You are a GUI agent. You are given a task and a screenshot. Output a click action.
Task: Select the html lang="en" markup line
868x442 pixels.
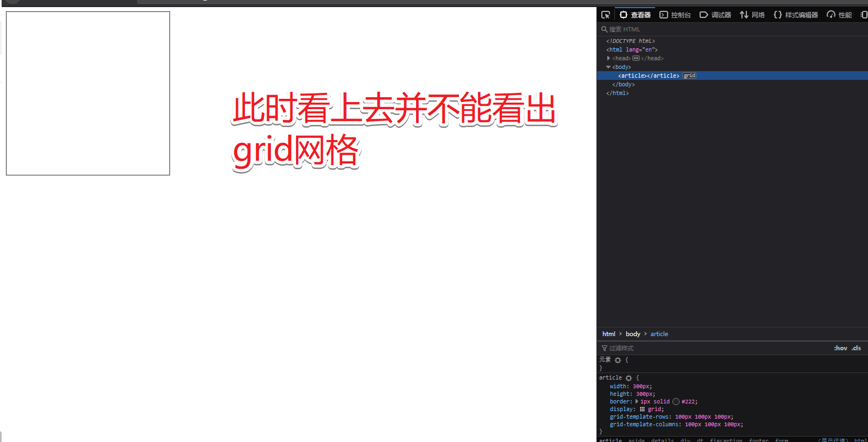pyautogui.click(x=632, y=49)
